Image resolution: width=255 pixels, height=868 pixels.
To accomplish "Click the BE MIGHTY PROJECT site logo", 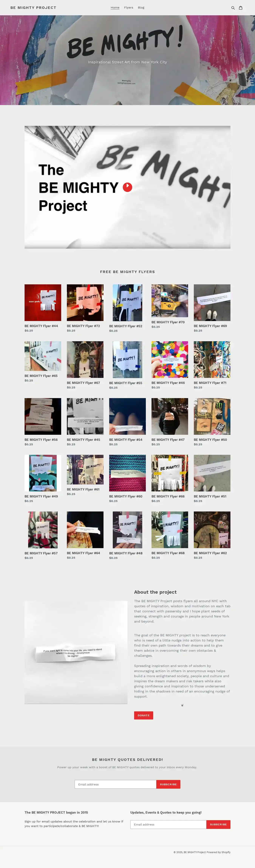I will [x=33, y=7].
